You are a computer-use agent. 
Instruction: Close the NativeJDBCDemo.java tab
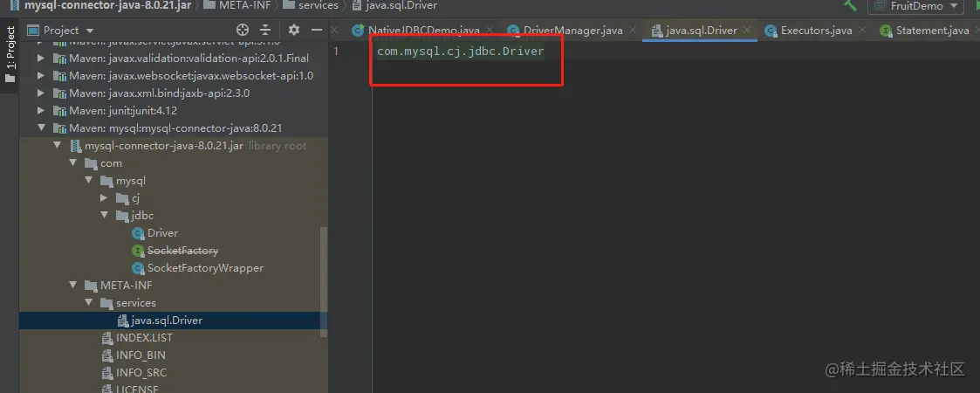[489, 30]
